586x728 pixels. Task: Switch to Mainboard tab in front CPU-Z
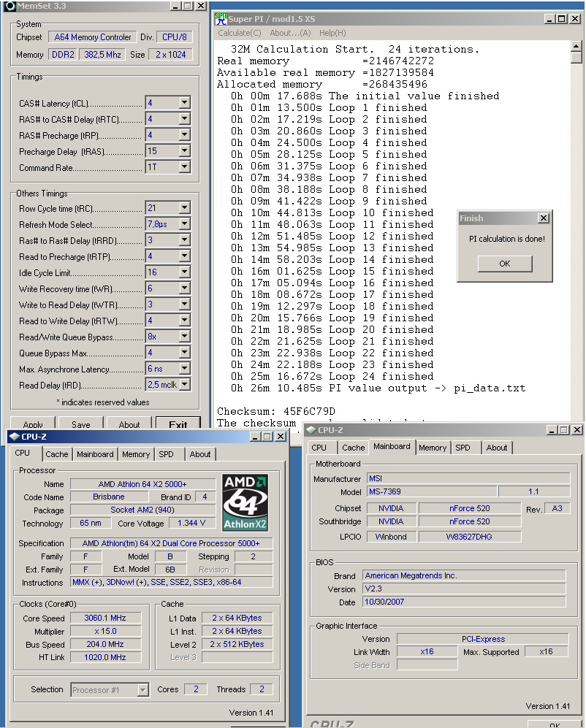tap(95, 454)
